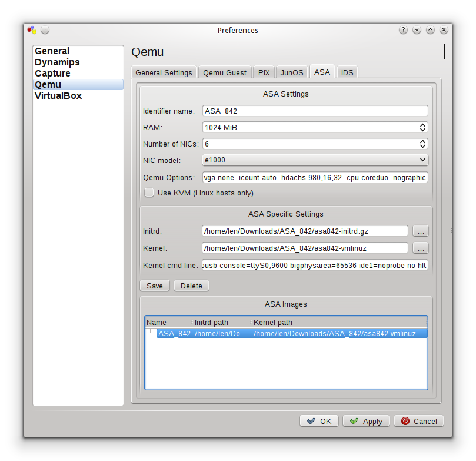Screen dimensions: 476x461
Task: Click the round pin button in title bar
Action: click(x=45, y=30)
